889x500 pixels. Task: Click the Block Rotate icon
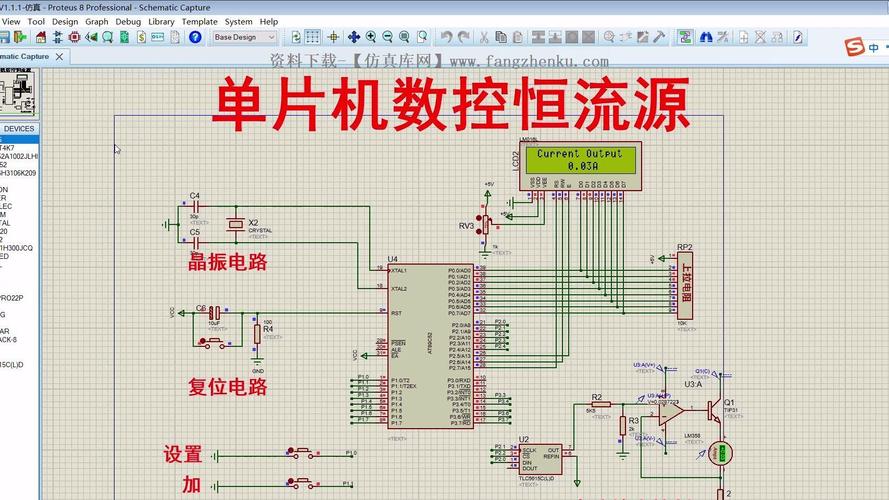(572, 37)
